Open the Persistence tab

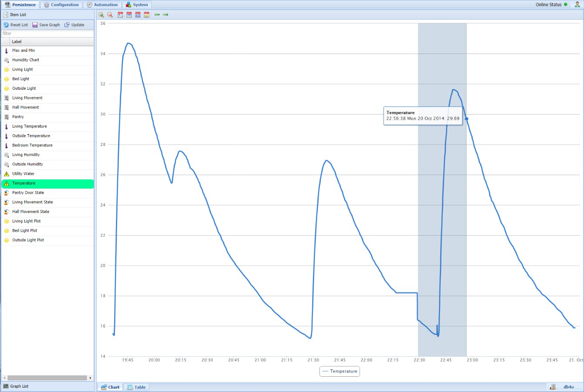coord(20,5)
